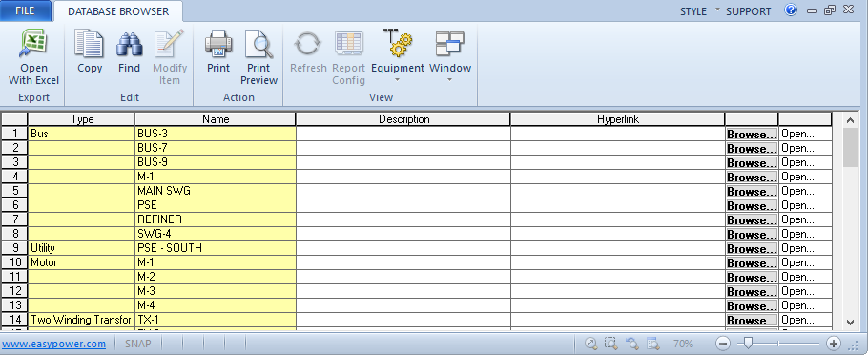The image size is (868, 355).
Task: Select the REFINER name cell
Action: click(x=216, y=219)
